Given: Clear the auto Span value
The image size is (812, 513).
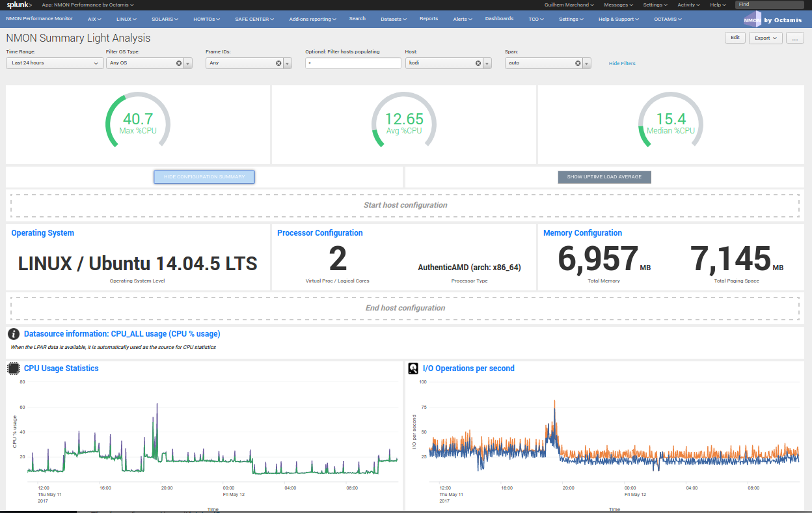Looking at the screenshot, I should tap(577, 63).
